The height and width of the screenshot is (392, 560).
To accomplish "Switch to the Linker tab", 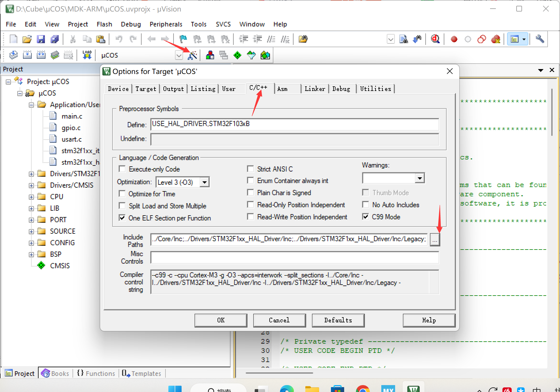I will click(x=315, y=89).
